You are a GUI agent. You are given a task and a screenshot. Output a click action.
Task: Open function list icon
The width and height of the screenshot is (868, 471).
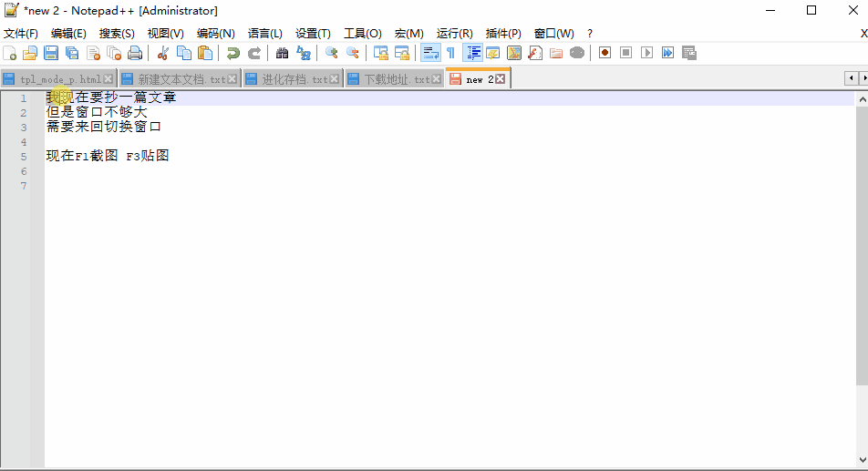535,53
